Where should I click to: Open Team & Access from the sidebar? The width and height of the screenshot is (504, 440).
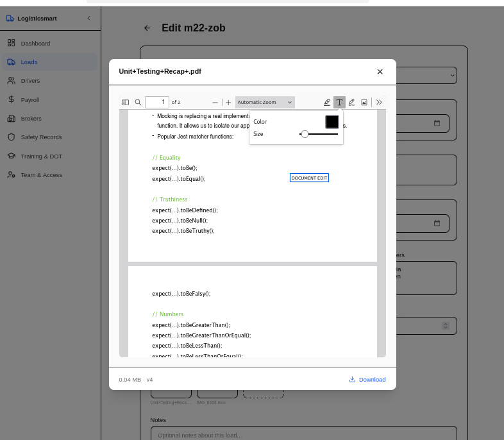pos(50,175)
